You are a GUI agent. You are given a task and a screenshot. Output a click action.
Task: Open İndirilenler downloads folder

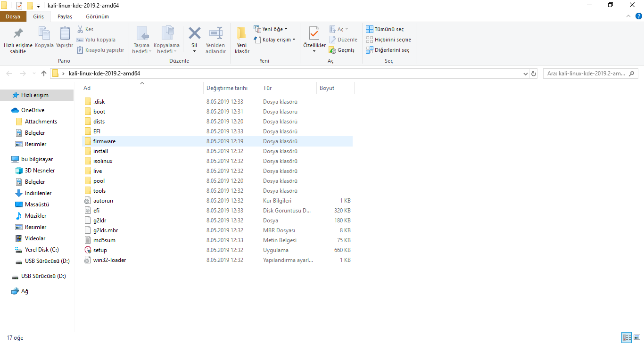(33, 193)
